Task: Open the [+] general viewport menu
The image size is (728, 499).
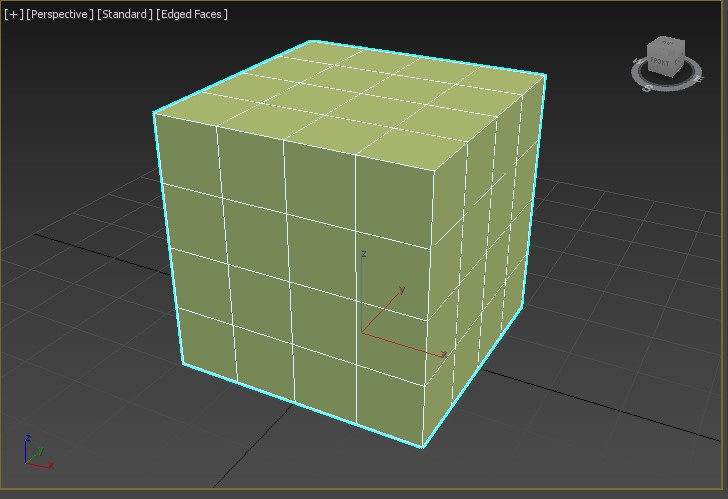Action: pyautogui.click(x=13, y=14)
